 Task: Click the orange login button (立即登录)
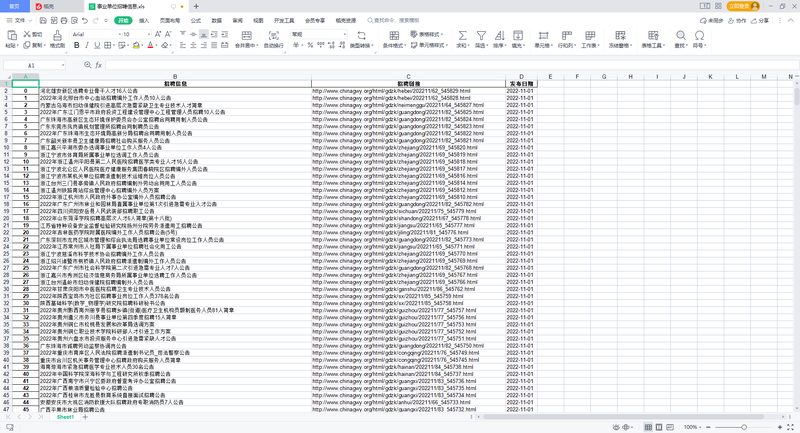[743, 6]
